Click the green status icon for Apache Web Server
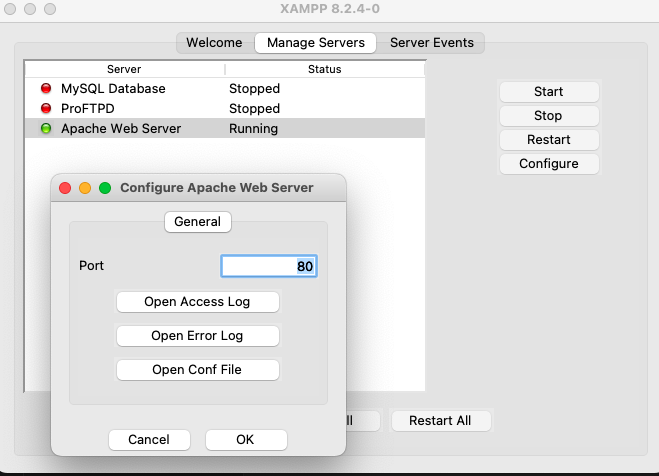The width and height of the screenshot is (659, 476). [x=46, y=128]
